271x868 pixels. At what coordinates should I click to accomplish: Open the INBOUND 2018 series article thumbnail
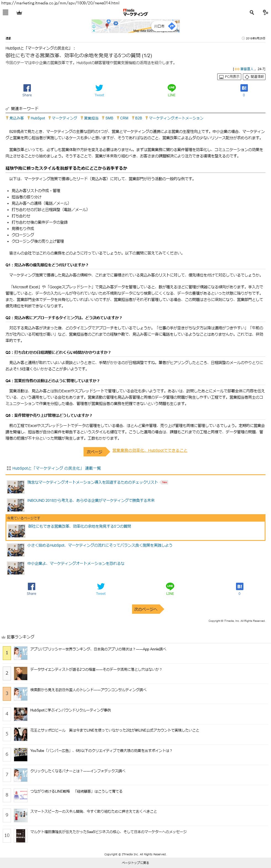coord(15,505)
